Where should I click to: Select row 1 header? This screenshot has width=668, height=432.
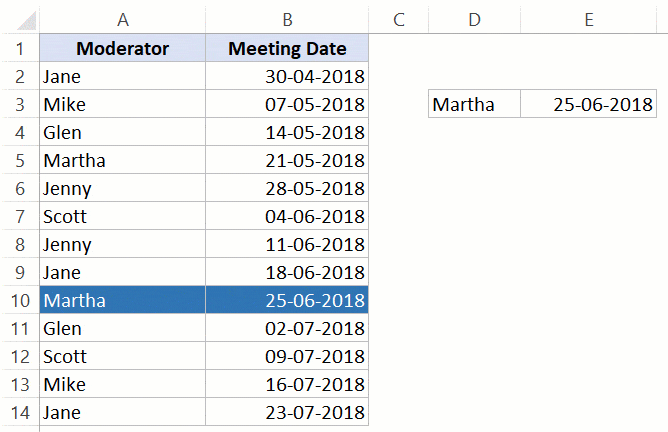tap(20, 48)
